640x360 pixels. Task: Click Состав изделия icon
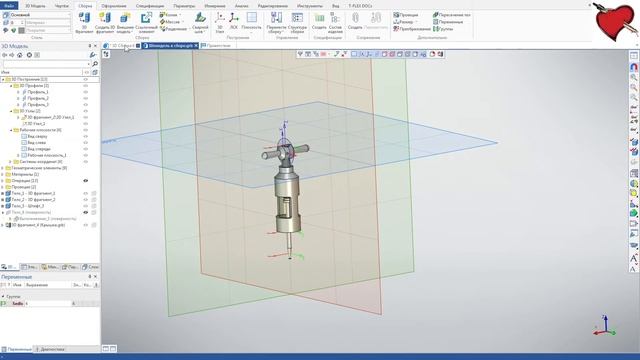click(335, 22)
